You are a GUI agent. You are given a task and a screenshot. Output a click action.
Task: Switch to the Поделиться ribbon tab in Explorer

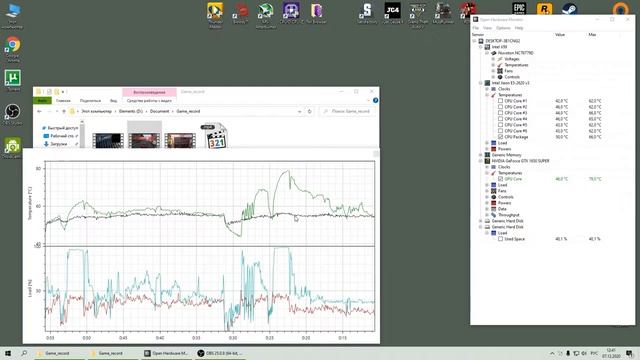pyautogui.click(x=90, y=100)
